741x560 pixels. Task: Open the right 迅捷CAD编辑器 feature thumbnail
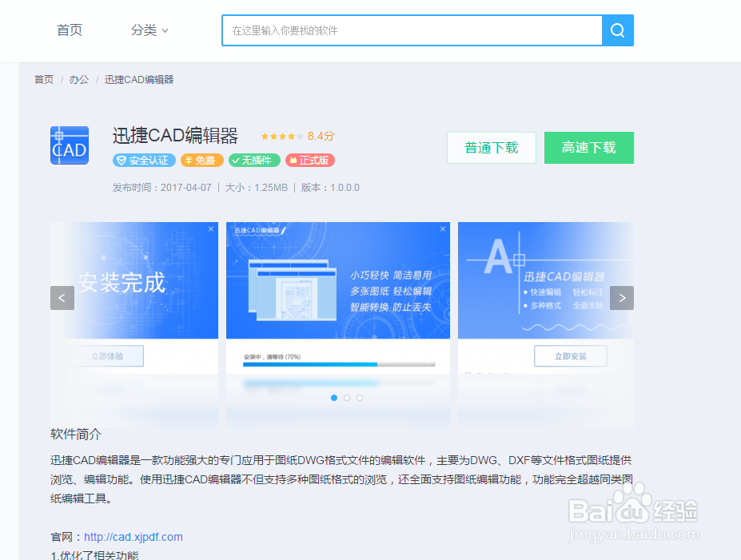pyautogui.click(x=546, y=324)
